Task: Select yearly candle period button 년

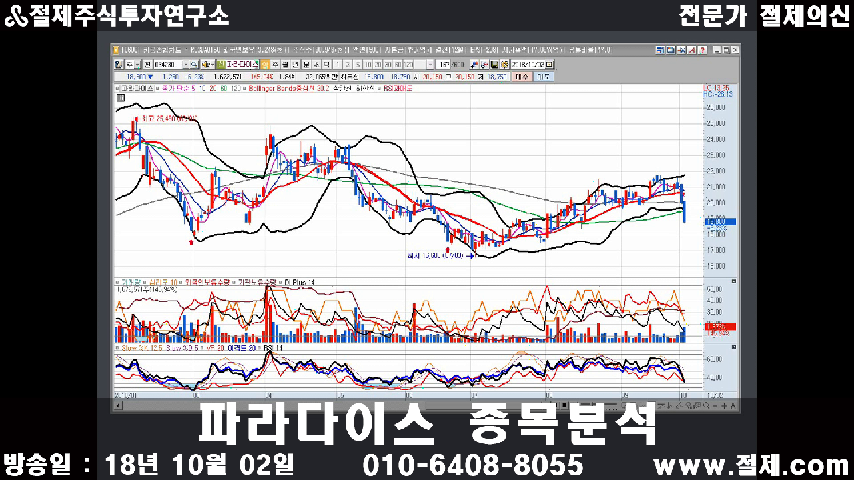Action: click(295, 64)
